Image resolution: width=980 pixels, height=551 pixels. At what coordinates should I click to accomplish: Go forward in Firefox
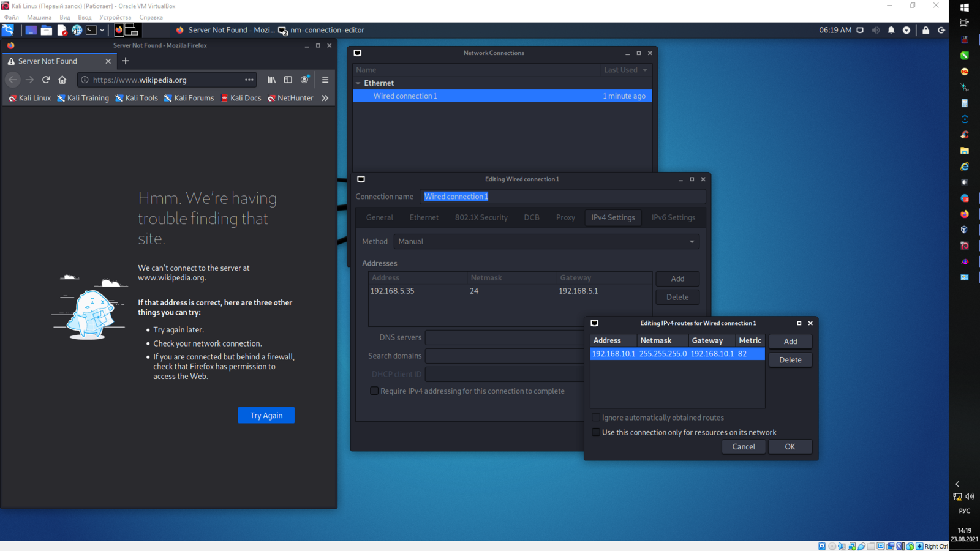(29, 80)
